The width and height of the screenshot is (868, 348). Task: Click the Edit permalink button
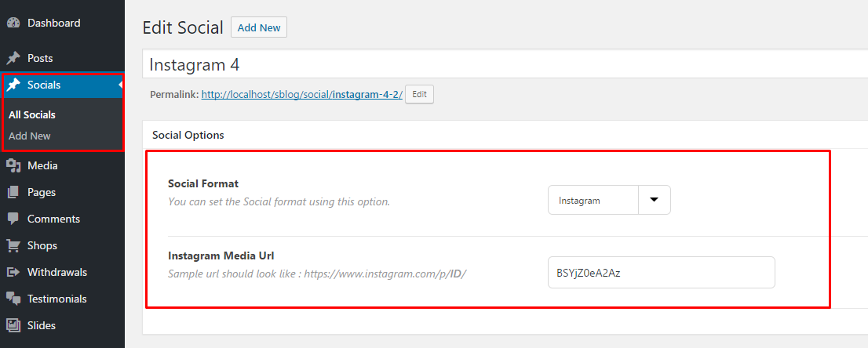pos(419,94)
